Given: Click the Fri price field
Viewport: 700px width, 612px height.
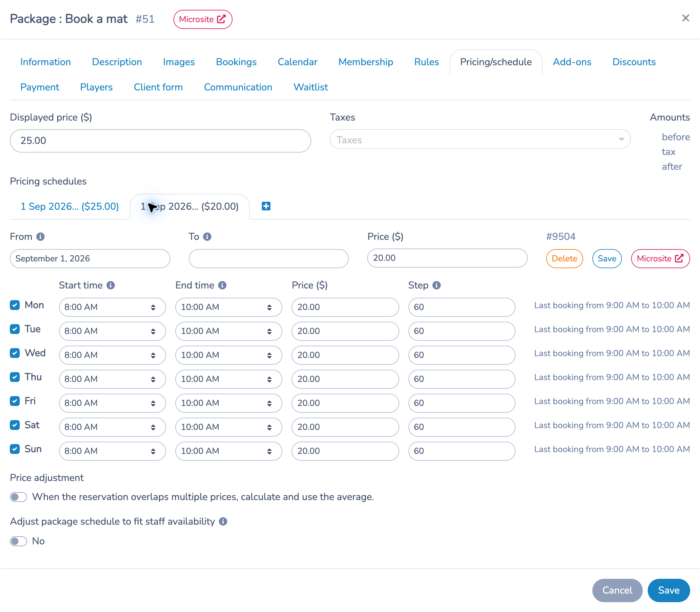Looking at the screenshot, I should [x=345, y=403].
